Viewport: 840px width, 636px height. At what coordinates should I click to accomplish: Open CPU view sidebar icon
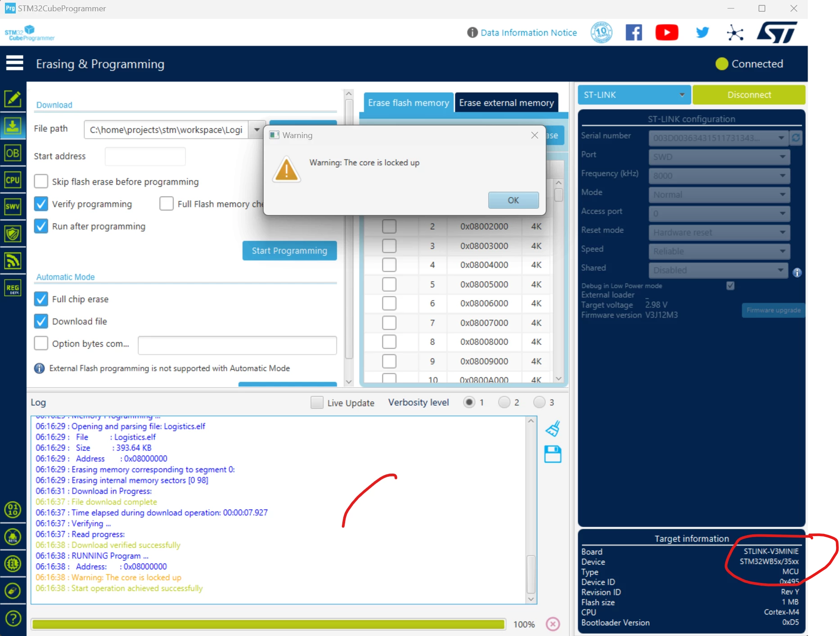(x=13, y=180)
